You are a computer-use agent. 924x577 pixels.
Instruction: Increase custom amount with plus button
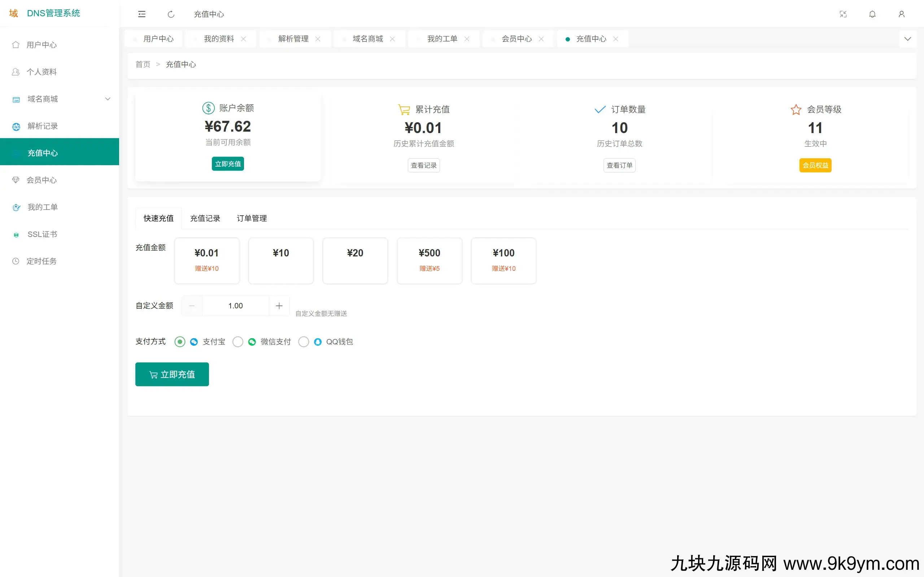pyautogui.click(x=279, y=306)
